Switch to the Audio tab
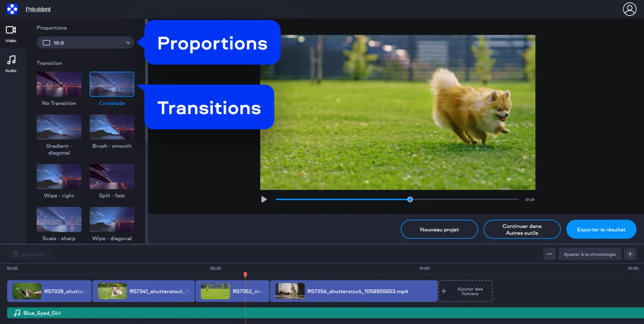Viewport: 644px width, 324px height. [11, 64]
